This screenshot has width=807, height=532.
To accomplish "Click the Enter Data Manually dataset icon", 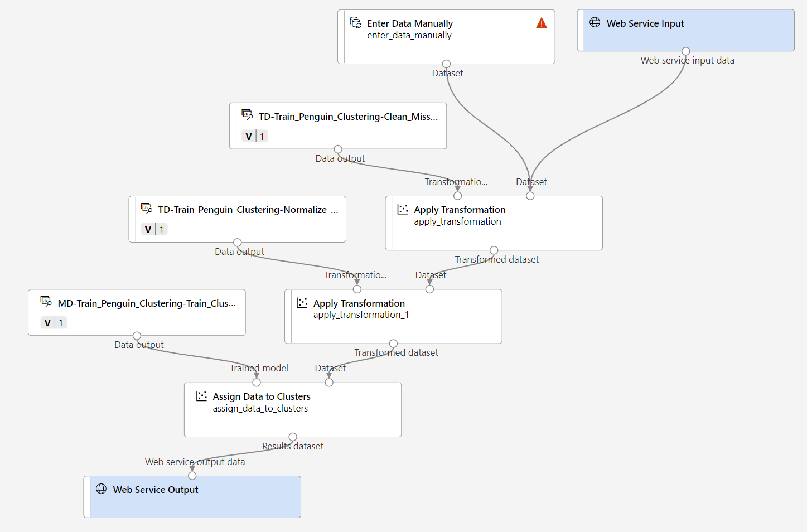I will (x=355, y=22).
